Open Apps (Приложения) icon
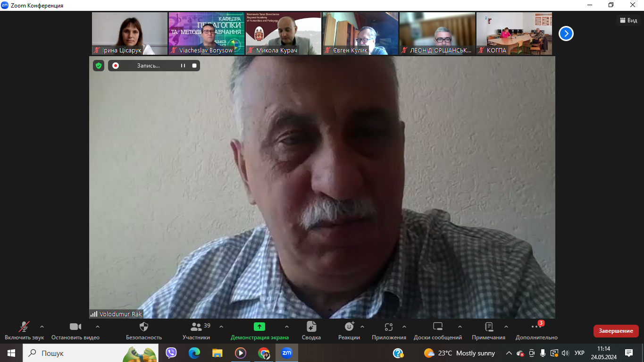This screenshot has height=362, width=644. coord(389,327)
